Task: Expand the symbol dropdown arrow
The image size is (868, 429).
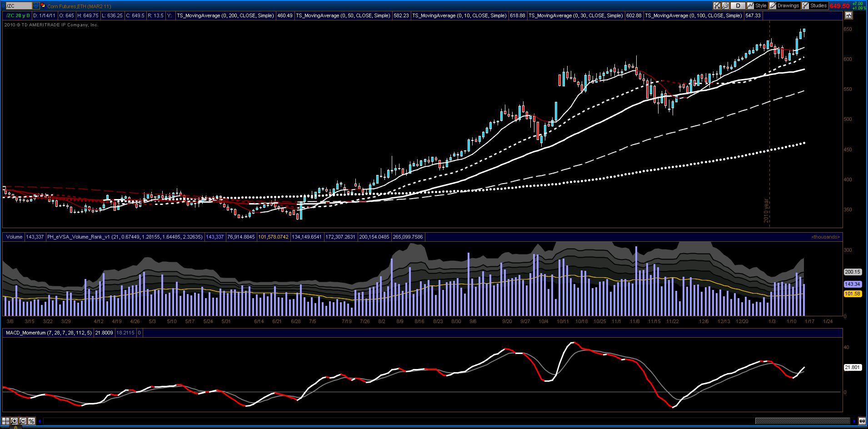Action: tap(36, 6)
